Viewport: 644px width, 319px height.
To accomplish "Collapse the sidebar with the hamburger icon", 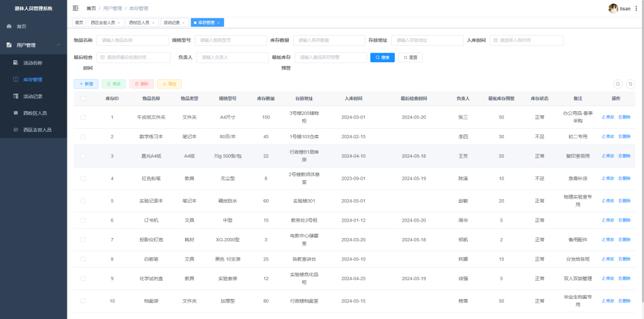I will (75, 8).
